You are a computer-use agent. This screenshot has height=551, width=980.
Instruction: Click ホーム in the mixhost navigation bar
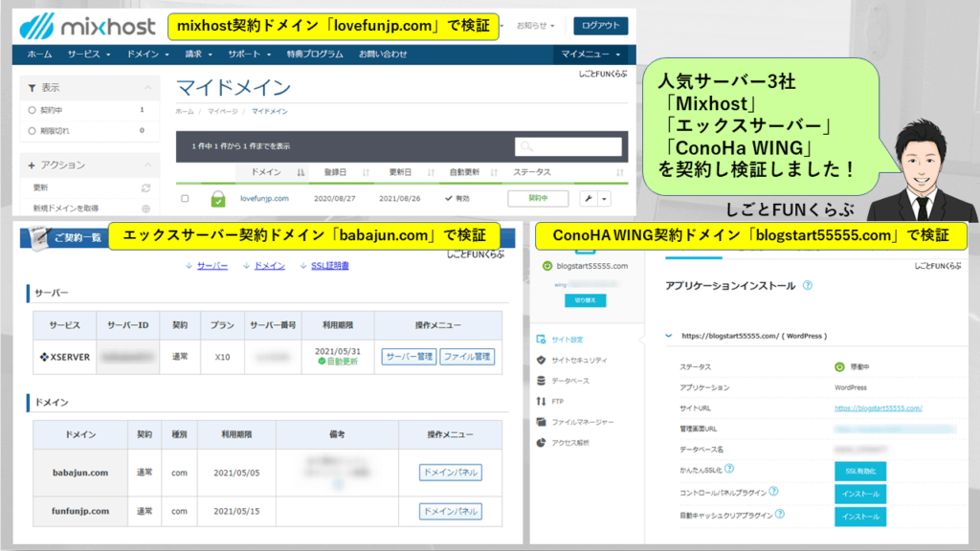(39, 55)
